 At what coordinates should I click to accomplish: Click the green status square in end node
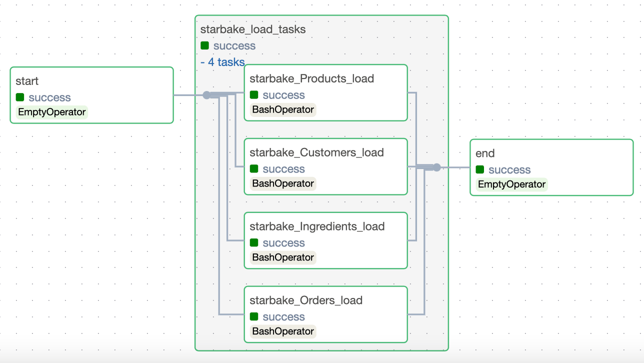tap(480, 169)
